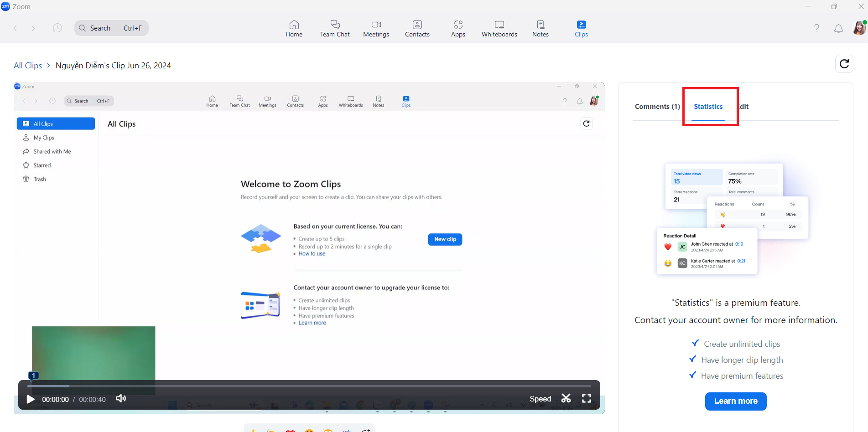
Task: Open Team Chat in top navigation
Action: point(335,28)
